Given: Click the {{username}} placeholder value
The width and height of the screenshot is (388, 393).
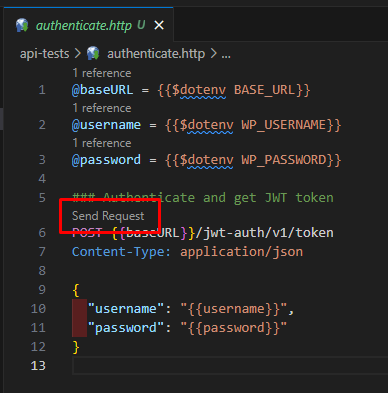Looking at the screenshot, I should tap(234, 309).
